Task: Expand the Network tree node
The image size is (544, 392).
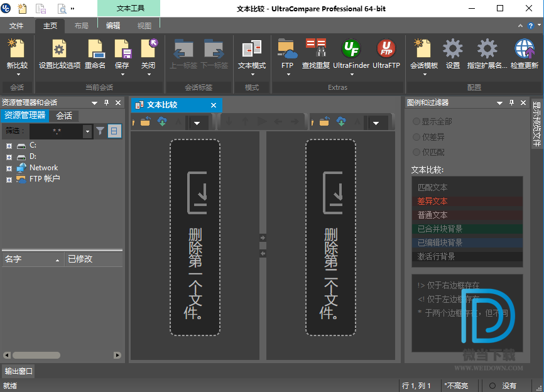Action: tap(9, 168)
